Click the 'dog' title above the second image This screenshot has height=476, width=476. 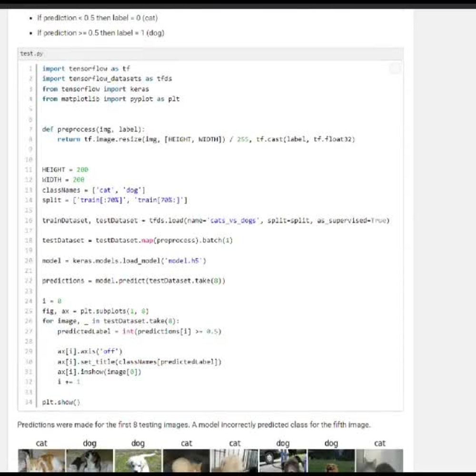89,444
